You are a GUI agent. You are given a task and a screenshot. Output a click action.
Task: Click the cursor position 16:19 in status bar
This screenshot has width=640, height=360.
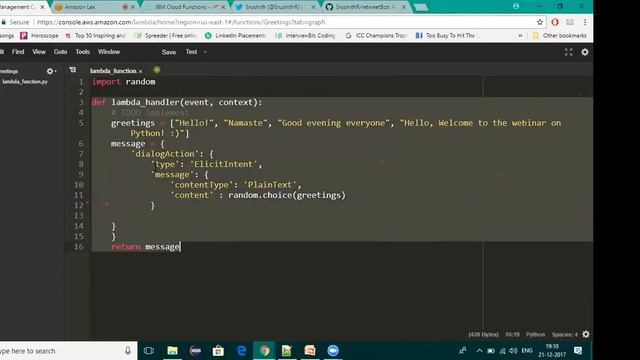click(x=512, y=334)
